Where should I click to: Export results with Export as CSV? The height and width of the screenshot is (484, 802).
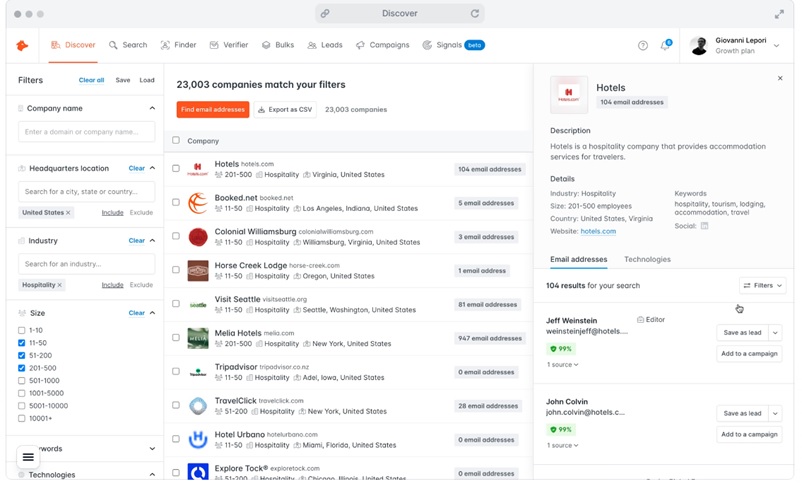(285, 109)
